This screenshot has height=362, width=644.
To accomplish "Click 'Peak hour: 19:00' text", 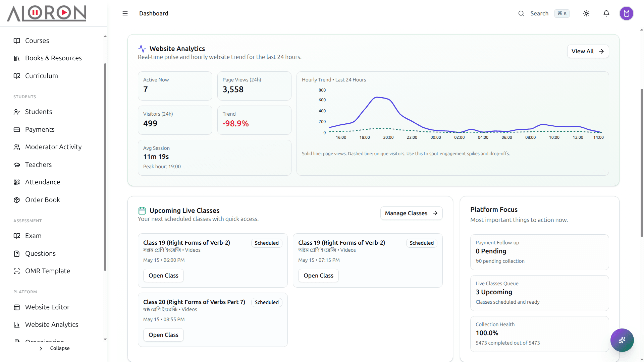I will click(162, 167).
